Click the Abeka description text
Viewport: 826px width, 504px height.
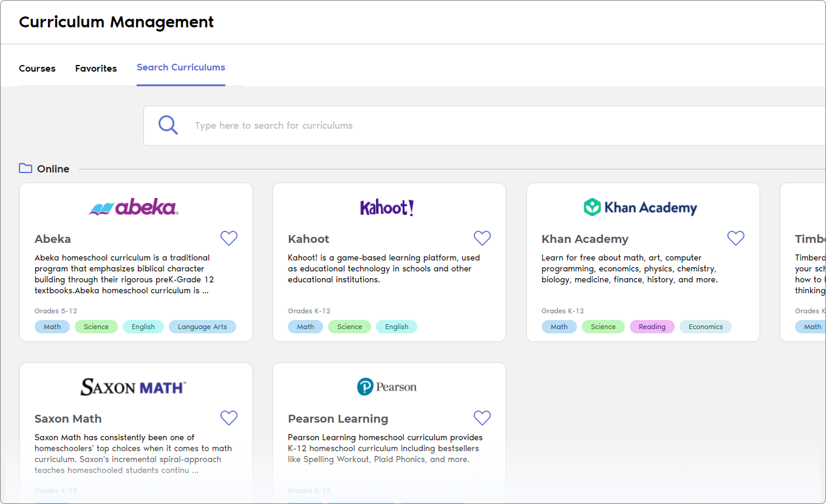125,274
